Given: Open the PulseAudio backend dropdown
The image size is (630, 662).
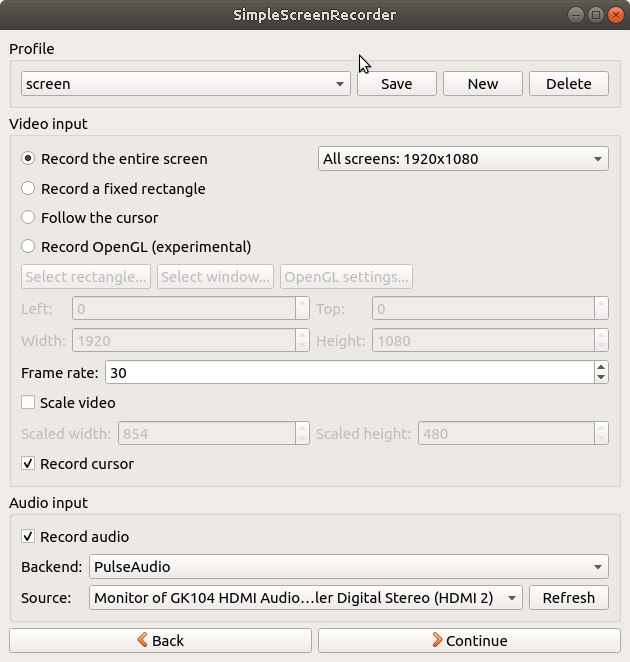Looking at the screenshot, I should pyautogui.click(x=348, y=567).
